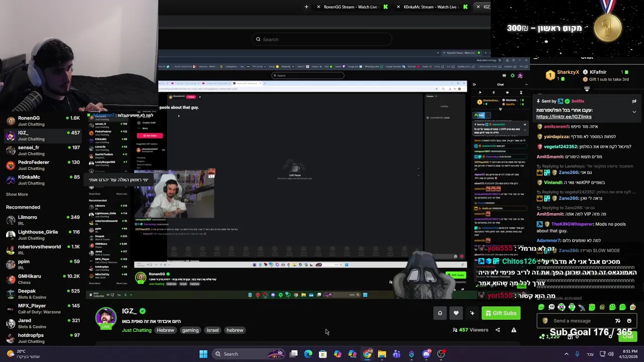644x362 pixels.
Task: Open Microsoft Store from the taskbar
Action: (323, 354)
